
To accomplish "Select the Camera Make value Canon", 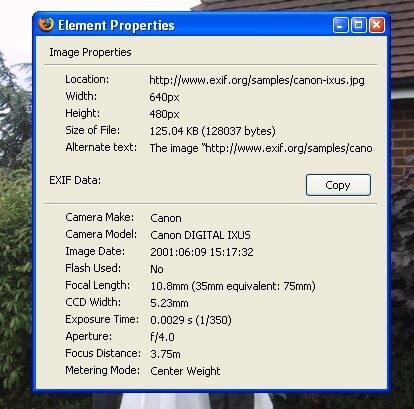I will click(x=166, y=218).
